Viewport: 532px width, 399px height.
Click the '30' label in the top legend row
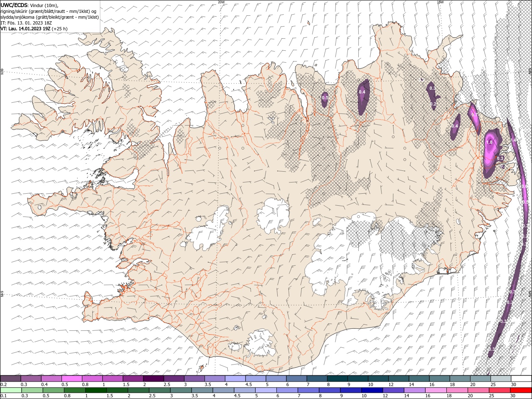(514, 384)
